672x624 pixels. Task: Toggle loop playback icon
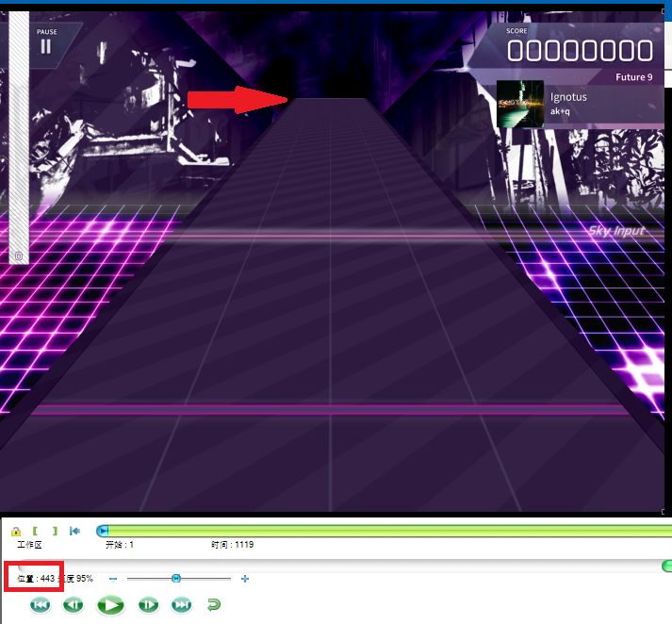(213, 605)
